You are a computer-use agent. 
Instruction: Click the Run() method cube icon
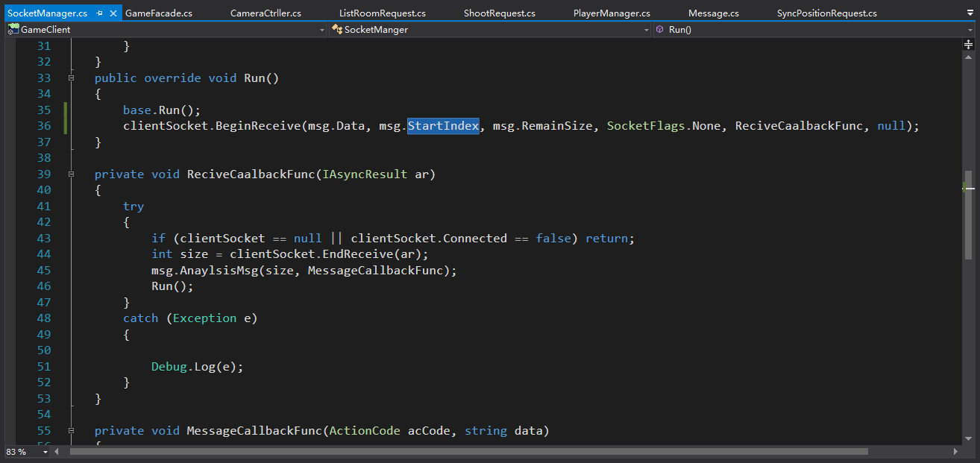click(660, 30)
